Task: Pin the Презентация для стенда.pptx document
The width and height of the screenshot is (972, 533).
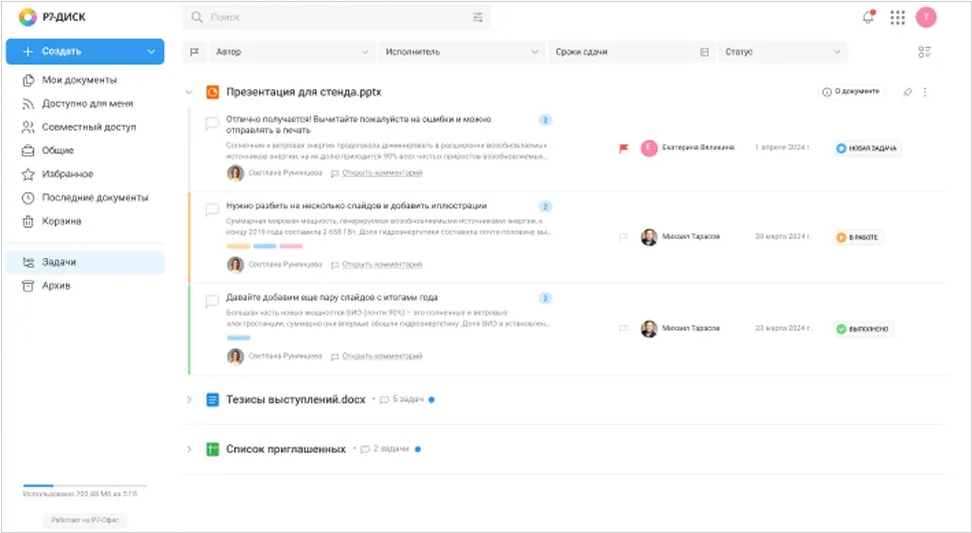Action: [x=907, y=92]
